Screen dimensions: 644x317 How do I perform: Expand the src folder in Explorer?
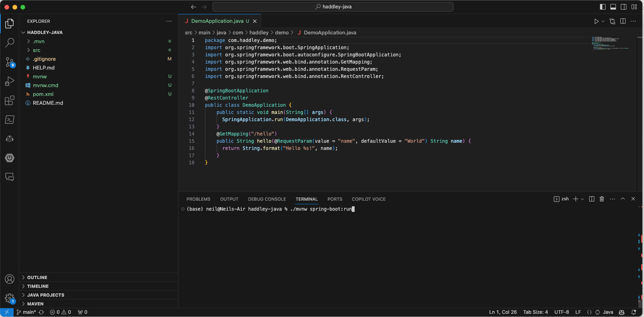[x=36, y=50]
